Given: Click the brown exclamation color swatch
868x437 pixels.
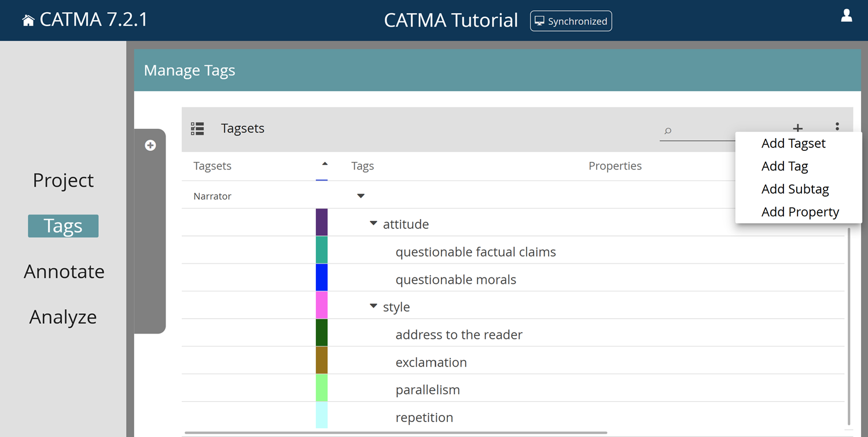Looking at the screenshot, I should 322,360.
